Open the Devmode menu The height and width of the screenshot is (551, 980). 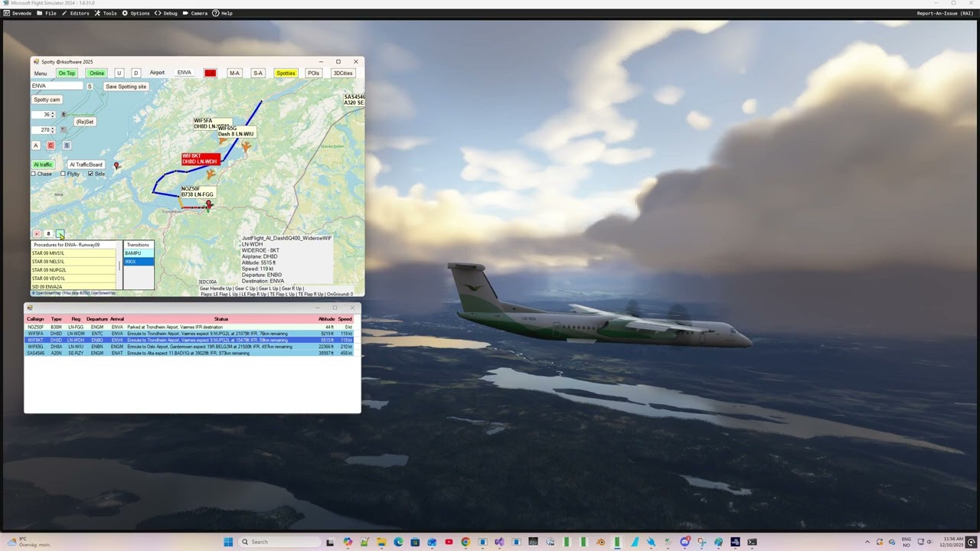pos(18,13)
